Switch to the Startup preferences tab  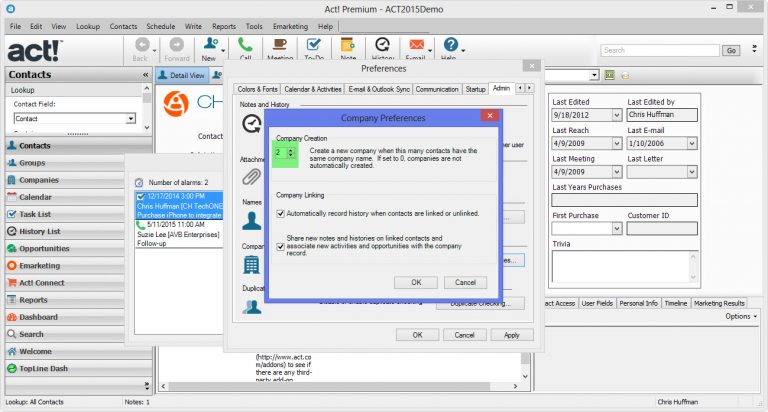(x=475, y=89)
